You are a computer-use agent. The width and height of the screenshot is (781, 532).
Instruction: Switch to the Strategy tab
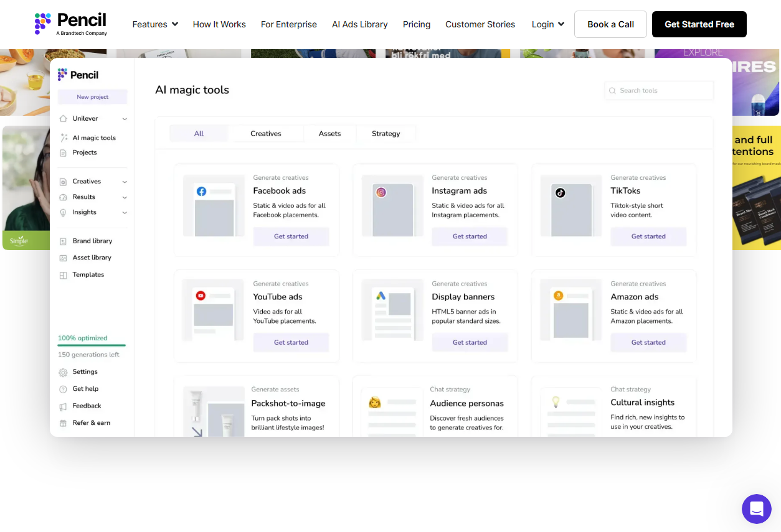click(386, 134)
